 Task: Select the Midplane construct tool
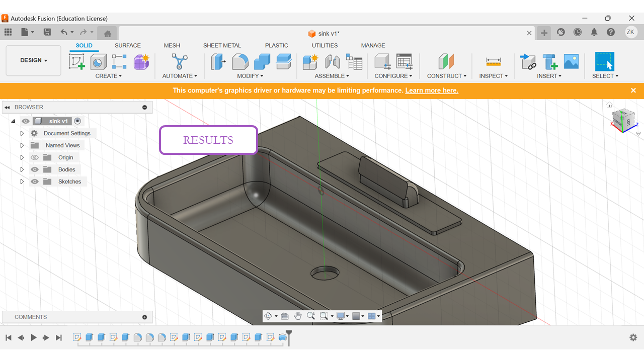click(x=446, y=62)
